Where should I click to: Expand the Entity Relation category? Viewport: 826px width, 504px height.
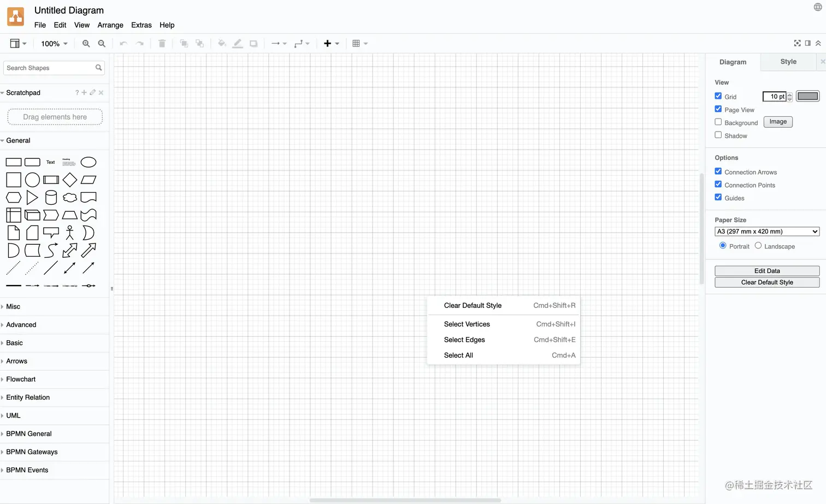tap(55, 398)
